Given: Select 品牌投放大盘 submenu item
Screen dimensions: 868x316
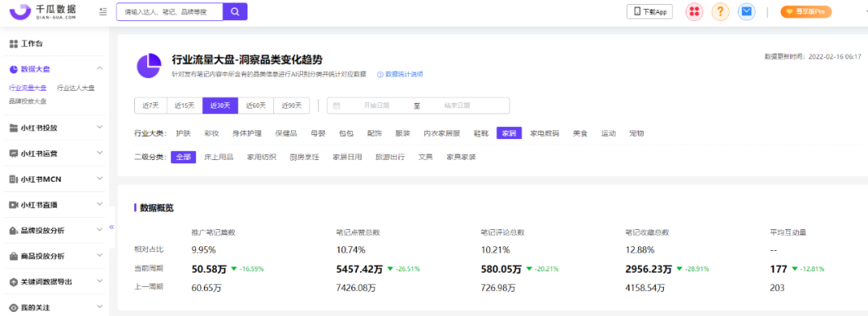Looking at the screenshot, I should coord(27,101).
